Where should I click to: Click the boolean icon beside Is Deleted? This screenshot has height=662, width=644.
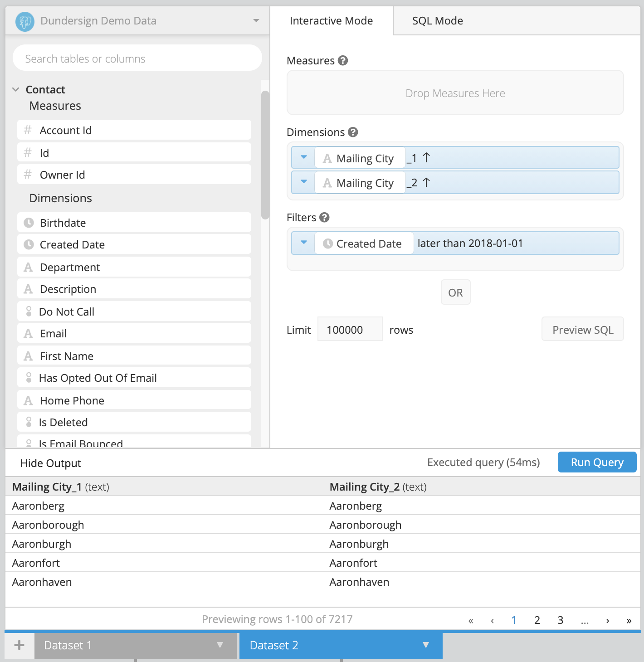pos(29,422)
